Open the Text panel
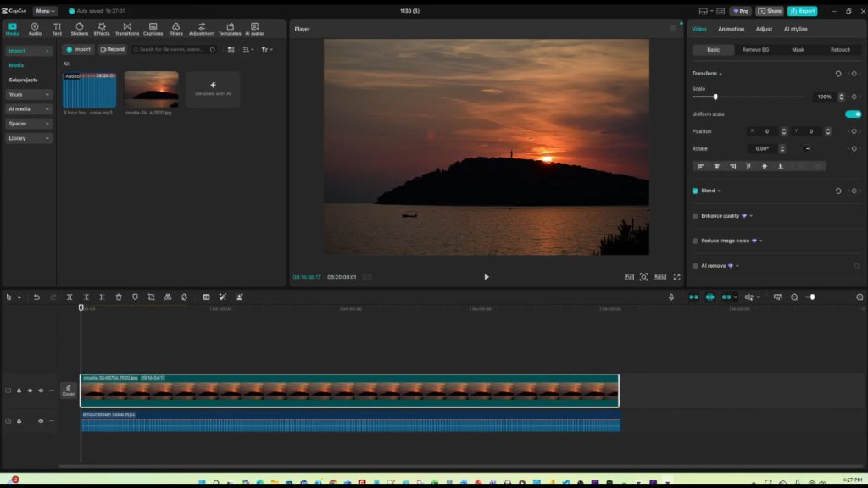This screenshot has width=868, height=488. pos(57,29)
